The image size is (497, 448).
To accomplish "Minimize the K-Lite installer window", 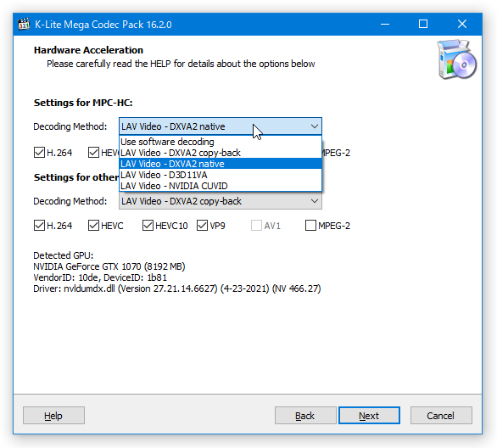I will (385, 24).
